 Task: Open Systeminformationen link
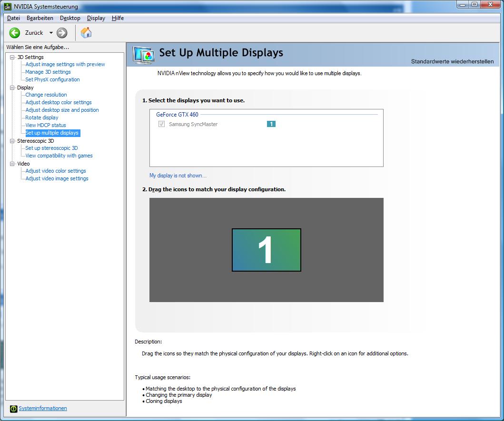pyautogui.click(x=43, y=408)
